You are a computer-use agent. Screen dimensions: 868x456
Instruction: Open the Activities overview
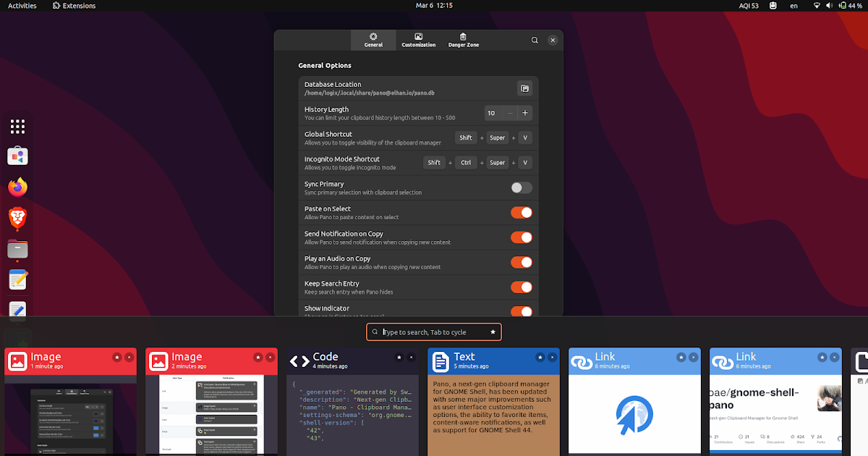tap(22, 5)
